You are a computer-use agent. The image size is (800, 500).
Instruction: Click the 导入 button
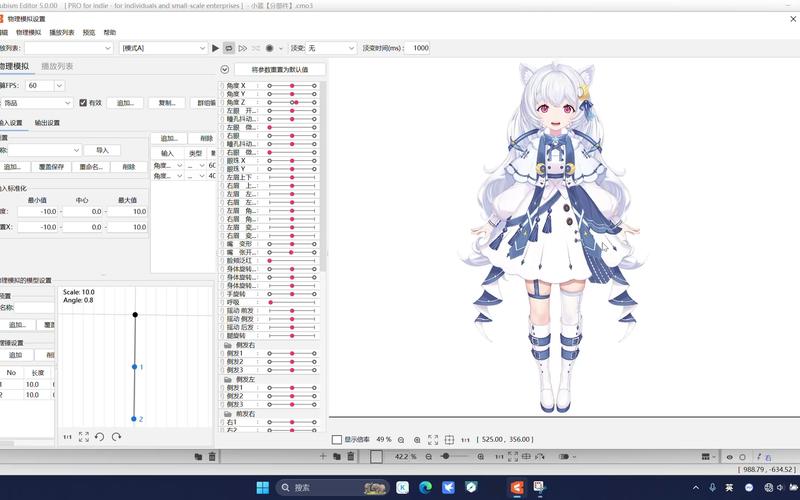pos(103,150)
